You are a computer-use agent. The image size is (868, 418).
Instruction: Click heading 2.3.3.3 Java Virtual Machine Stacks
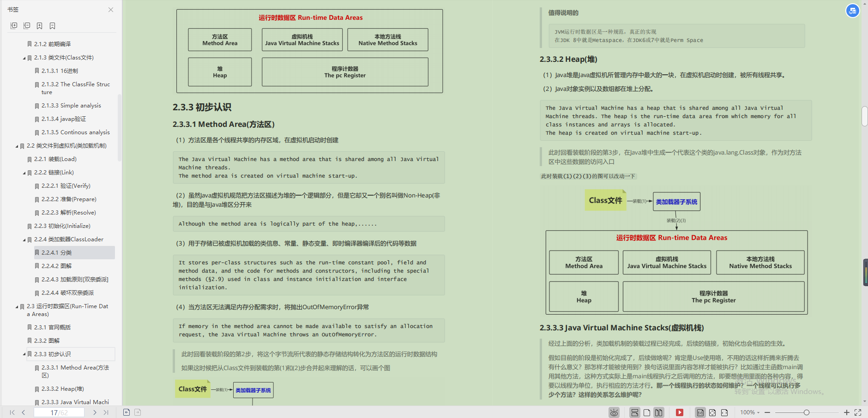[621, 328]
